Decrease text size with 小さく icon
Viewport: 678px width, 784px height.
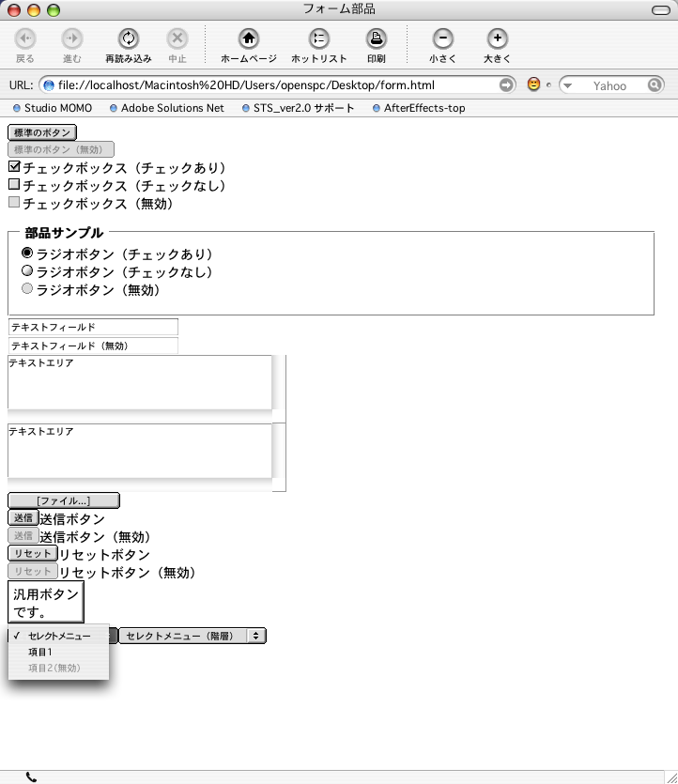tap(442, 38)
